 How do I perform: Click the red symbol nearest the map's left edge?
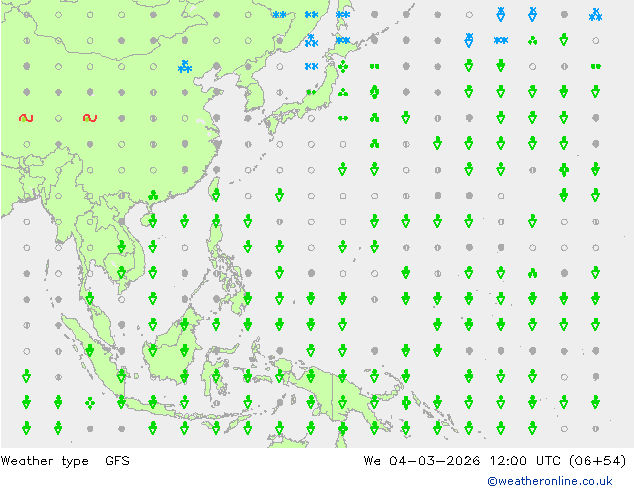[x=26, y=118]
